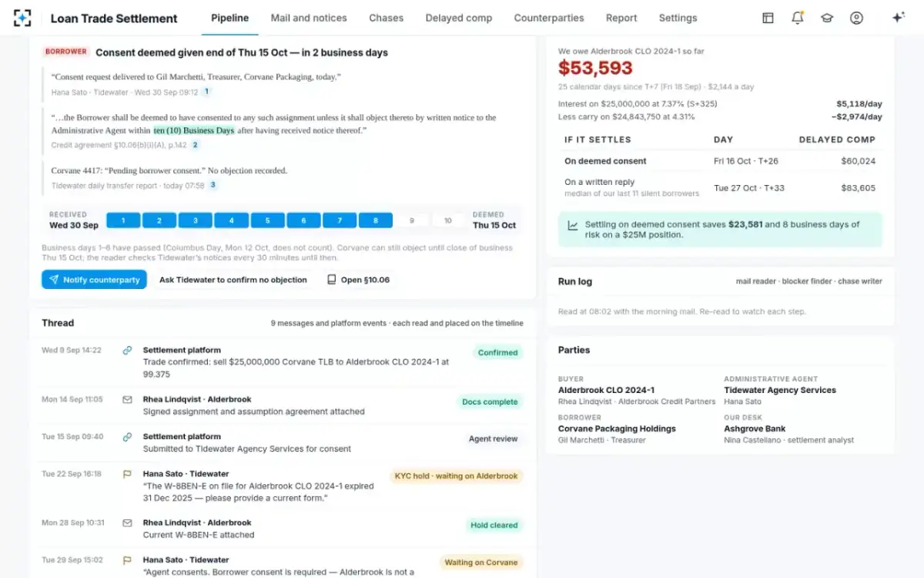The image size is (924, 578).
Task: Open the Mail and notices tab
Action: click(309, 18)
